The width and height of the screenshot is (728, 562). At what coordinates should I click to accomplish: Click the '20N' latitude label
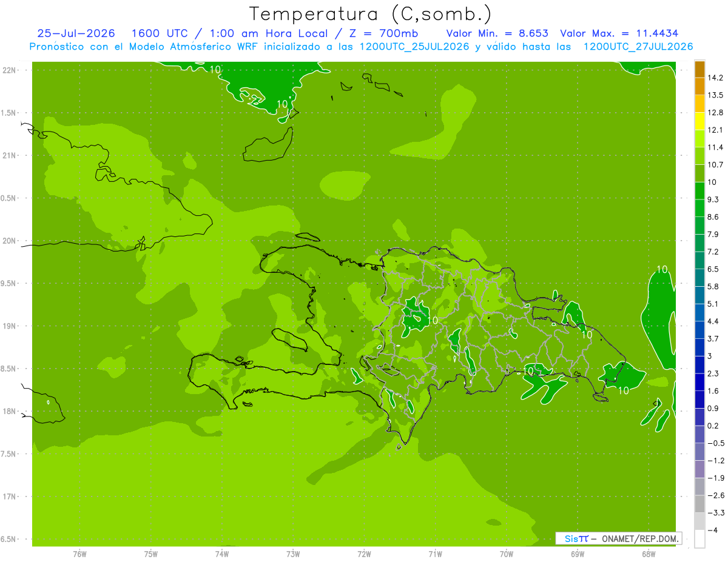coord(10,241)
